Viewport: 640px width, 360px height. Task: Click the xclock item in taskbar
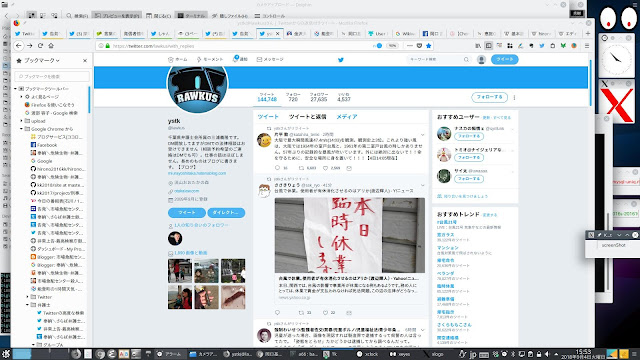click(x=367, y=354)
